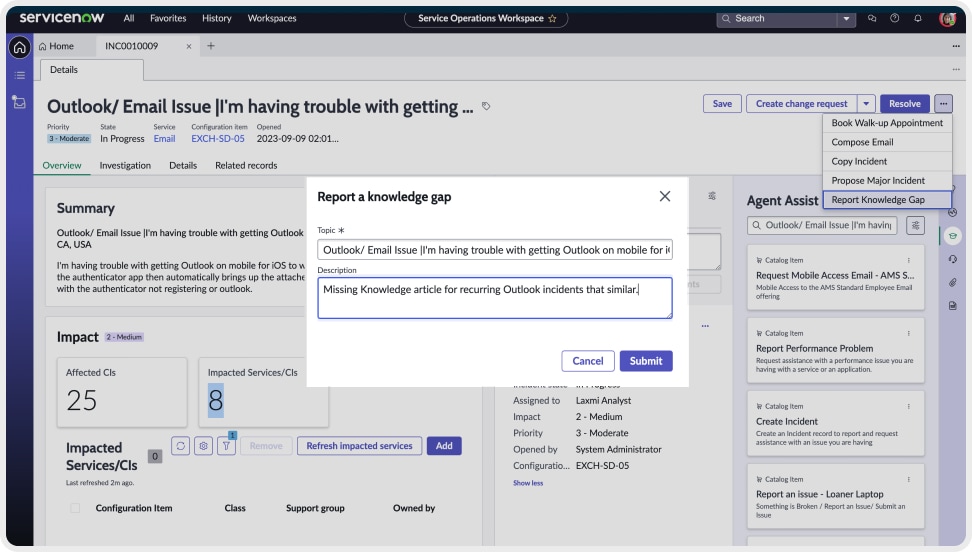
Task: Click the Show less link
Action: (528, 483)
